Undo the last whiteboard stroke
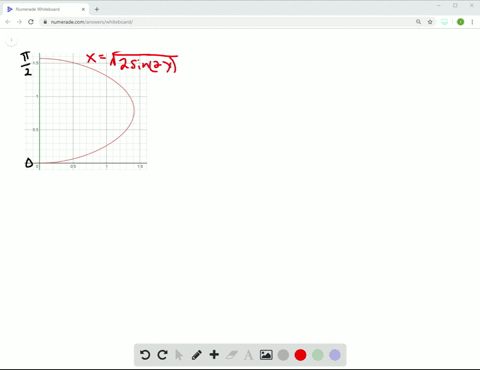Viewport: 480px width, 370px height. [x=145, y=355]
